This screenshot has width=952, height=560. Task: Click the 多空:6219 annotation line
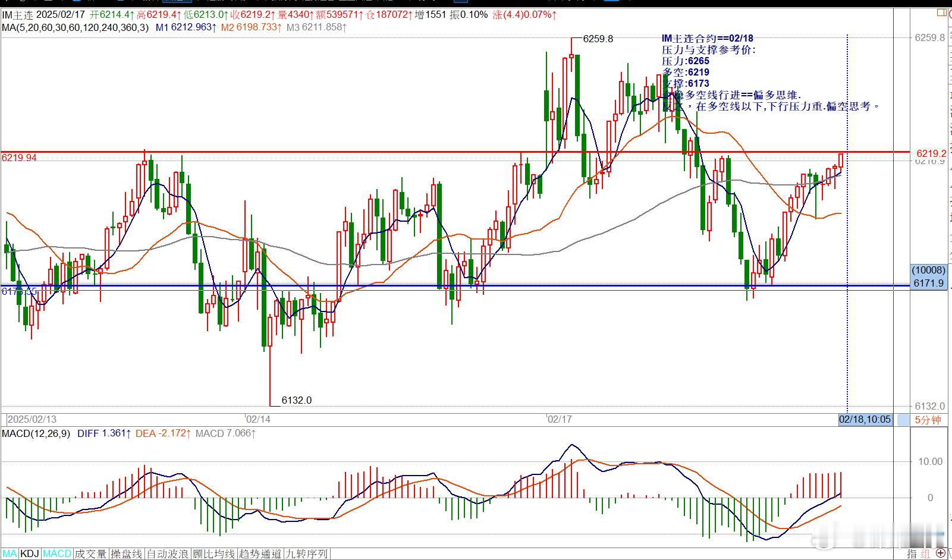[x=686, y=73]
